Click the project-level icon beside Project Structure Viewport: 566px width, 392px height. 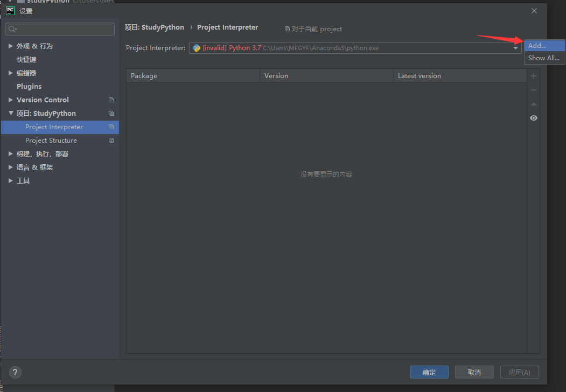point(111,141)
